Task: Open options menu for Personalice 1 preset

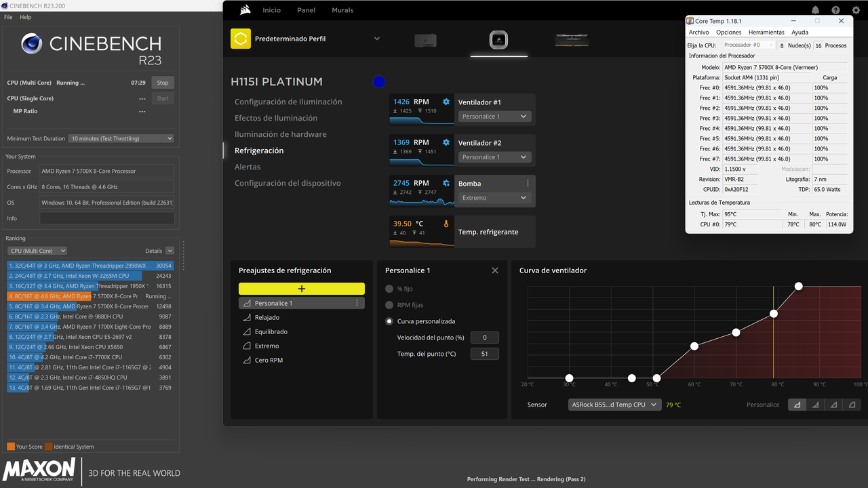Action: [x=357, y=303]
